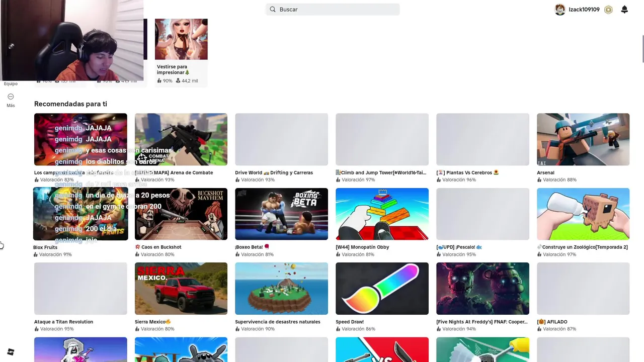Open the Arena de Combate thumbnail
The image size is (644, 362).
point(181,139)
